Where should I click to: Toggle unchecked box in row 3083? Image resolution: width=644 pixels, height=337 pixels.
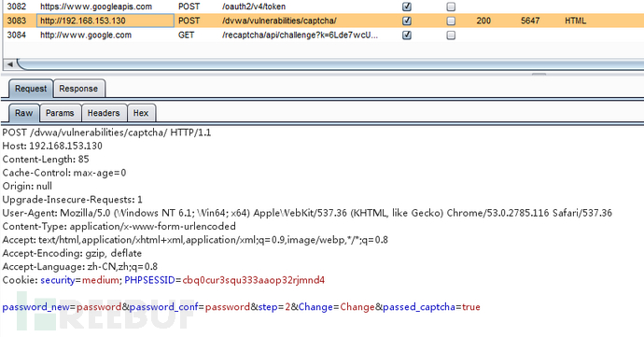(x=451, y=21)
